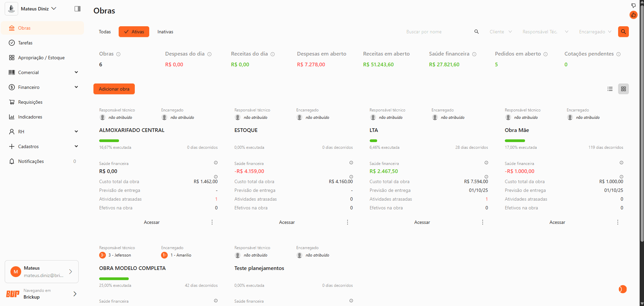Image resolution: width=644 pixels, height=306 pixels.
Task: Start a name search with the magnifier icon
Action: pos(476,32)
